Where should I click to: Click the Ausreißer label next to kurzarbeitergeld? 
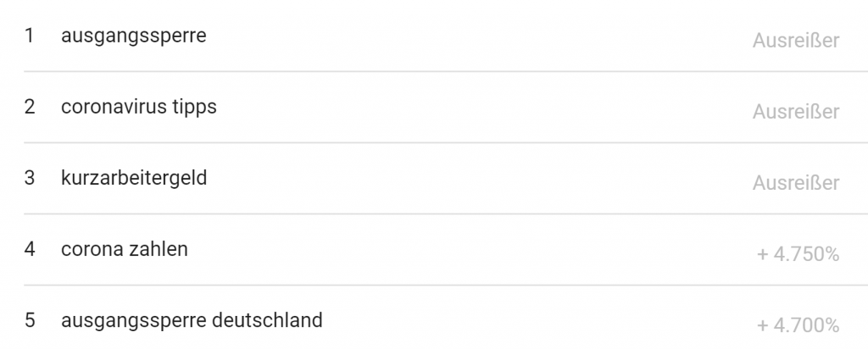click(x=795, y=183)
